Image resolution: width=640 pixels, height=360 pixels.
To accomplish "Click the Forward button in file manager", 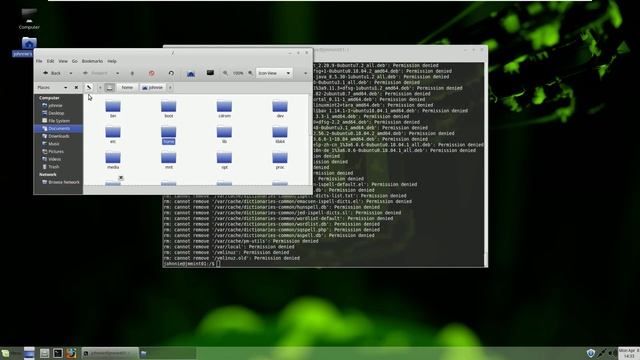I will coord(95,73).
